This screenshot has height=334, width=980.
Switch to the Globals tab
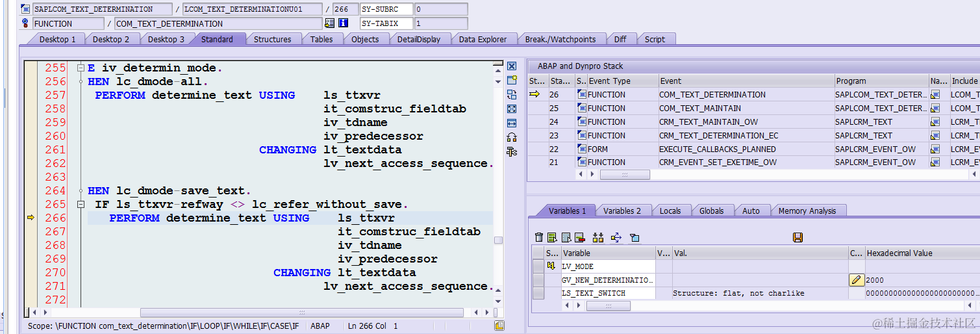click(x=712, y=211)
